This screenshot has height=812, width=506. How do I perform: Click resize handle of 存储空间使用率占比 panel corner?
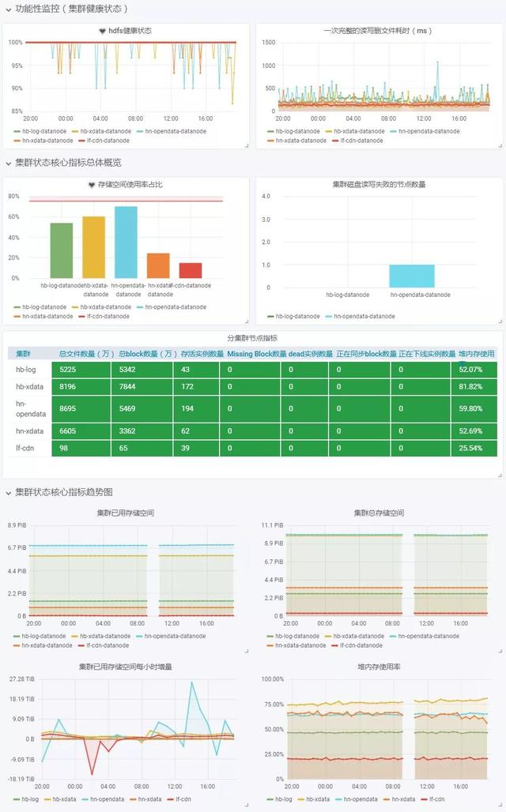(x=246, y=321)
